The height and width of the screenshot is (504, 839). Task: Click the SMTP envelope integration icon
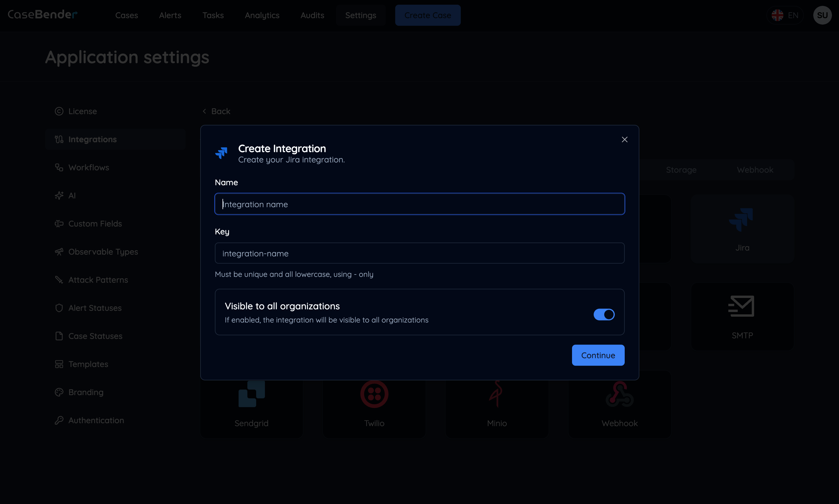point(742,306)
